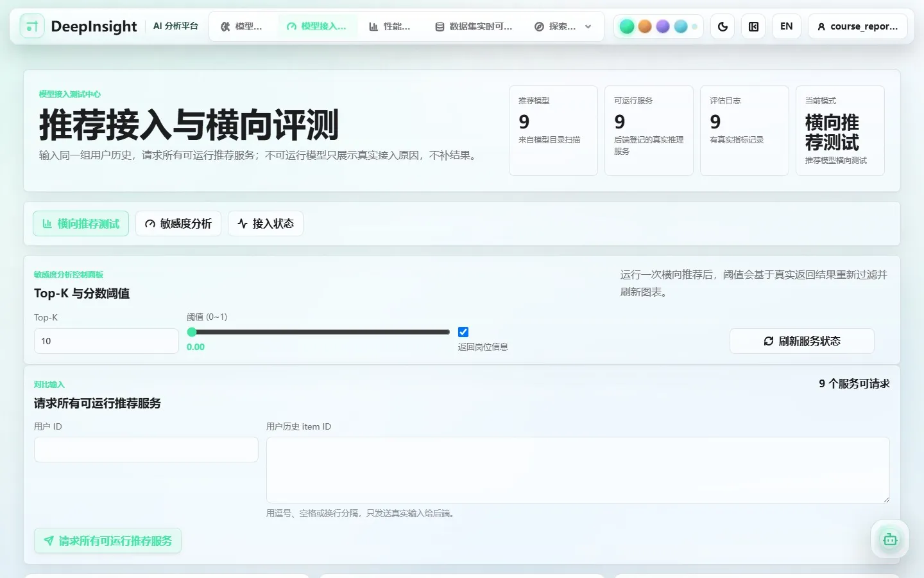The image size is (924, 578).
Task: Click the DeepInsight logo icon
Action: click(32, 26)
